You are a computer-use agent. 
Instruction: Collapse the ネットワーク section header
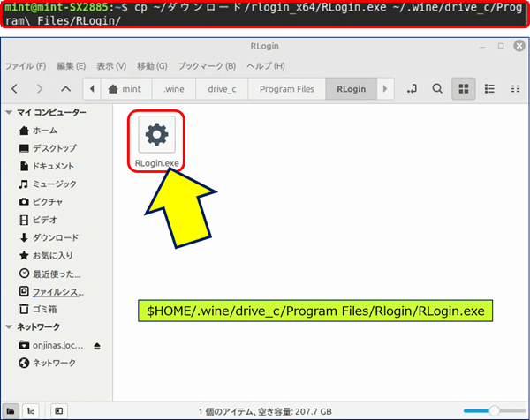(x=9, y=326)
